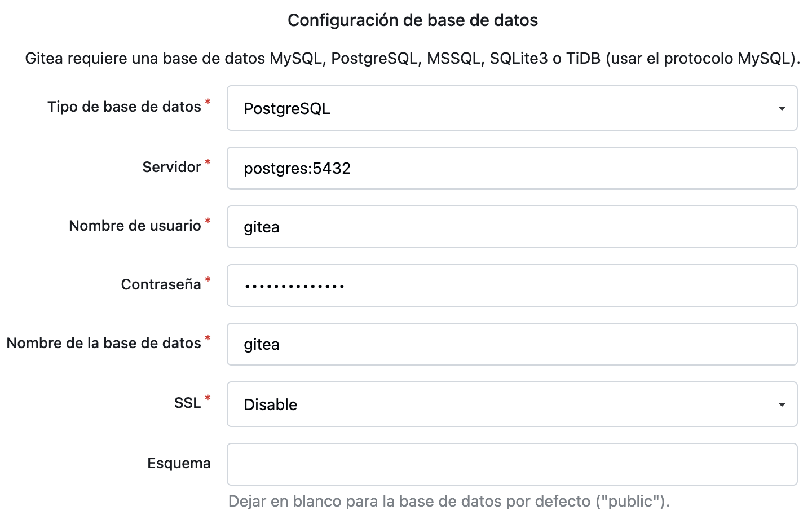Click the 'Dejar en blanco' help text
Screen dimensions: 812x519
pos(449,501)
